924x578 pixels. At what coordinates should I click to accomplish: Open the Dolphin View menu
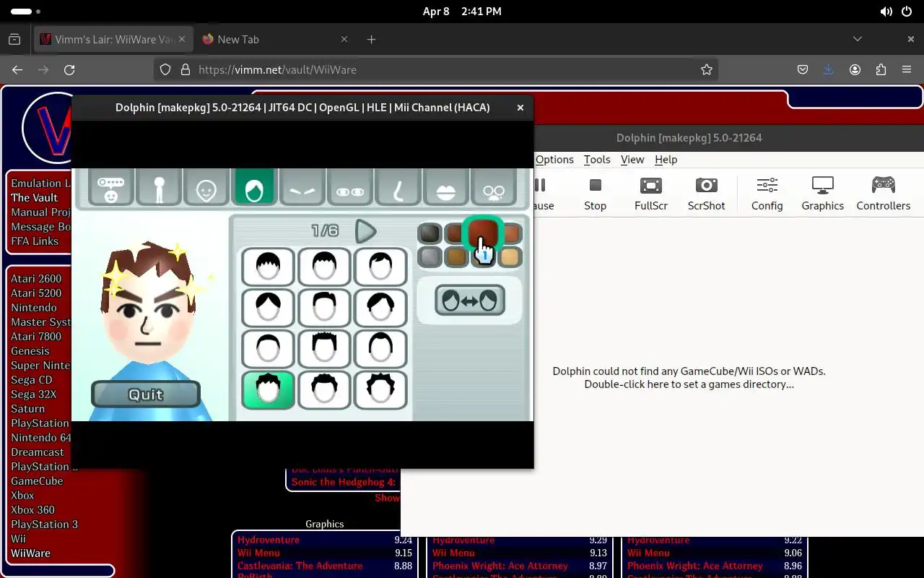[x=632, y=160]
